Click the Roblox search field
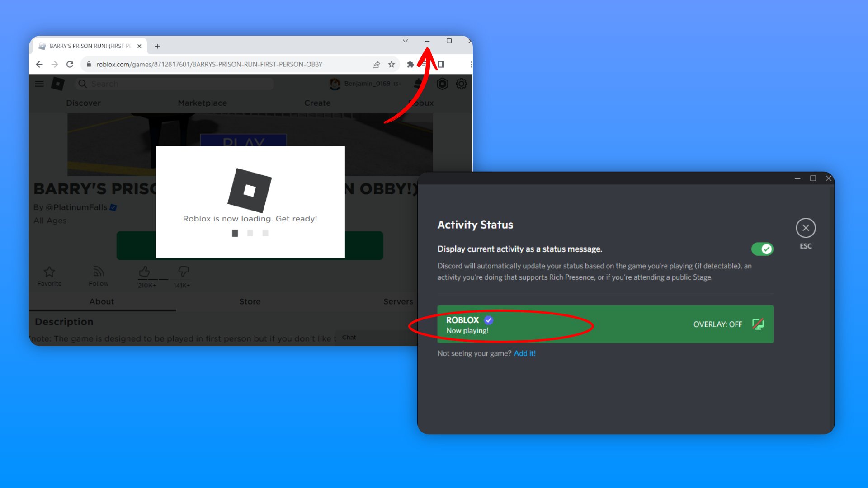The height and width of the screenshot is (488, 868). (x=175, y=84)
